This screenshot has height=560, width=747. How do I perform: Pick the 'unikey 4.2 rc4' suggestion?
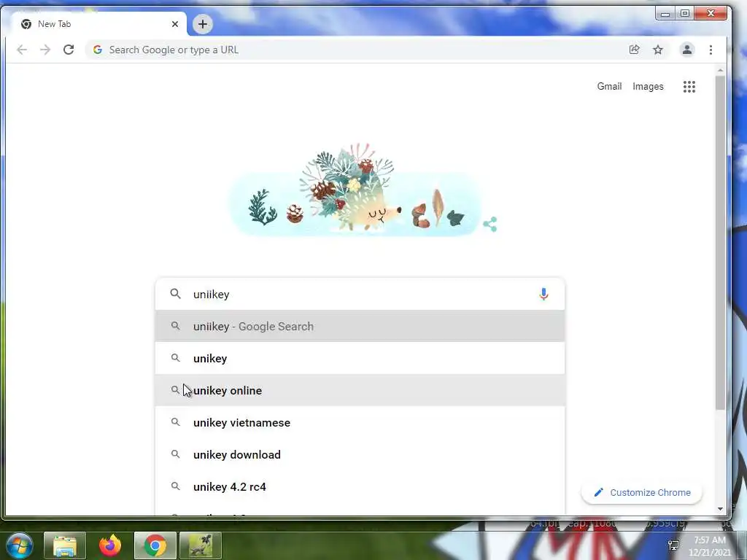tap(360, 486)
